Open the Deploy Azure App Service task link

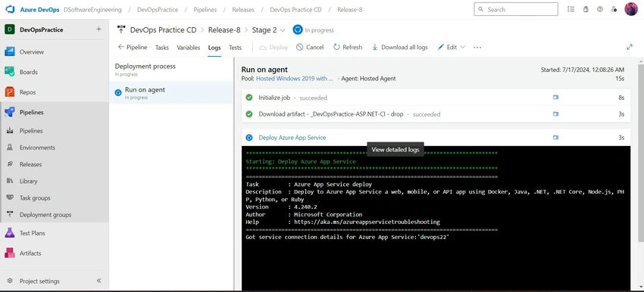[292, 138]
